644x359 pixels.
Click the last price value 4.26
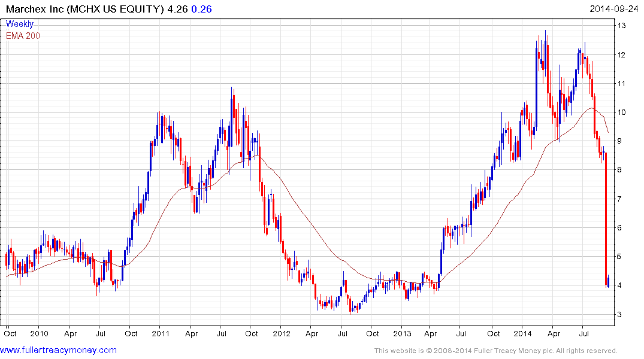(x=177, y=9)
